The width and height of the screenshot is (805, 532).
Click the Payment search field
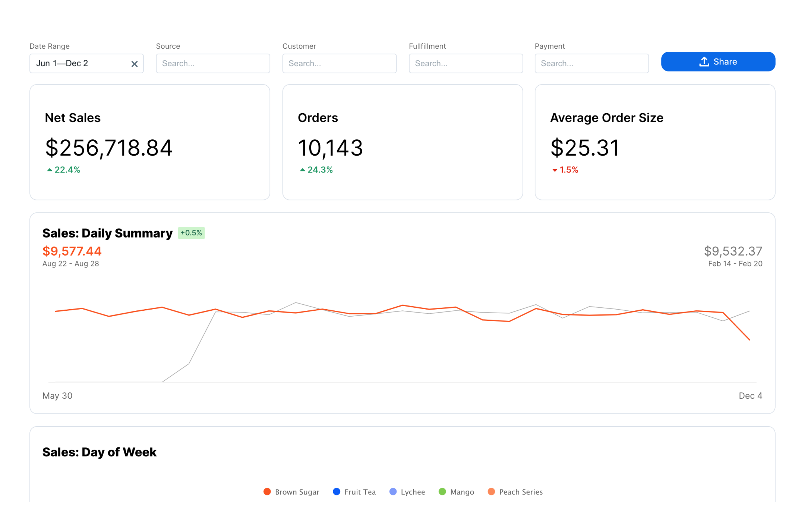click(591, 63)
